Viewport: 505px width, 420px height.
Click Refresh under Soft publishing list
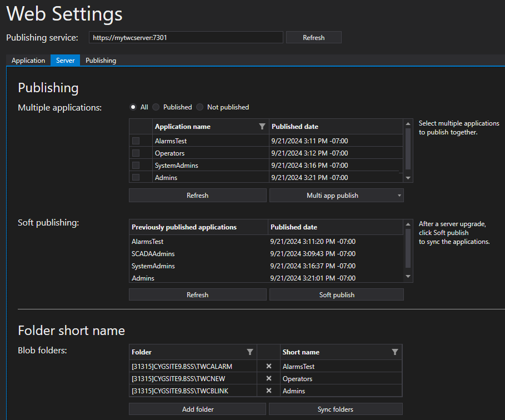(x=198, y=294)
